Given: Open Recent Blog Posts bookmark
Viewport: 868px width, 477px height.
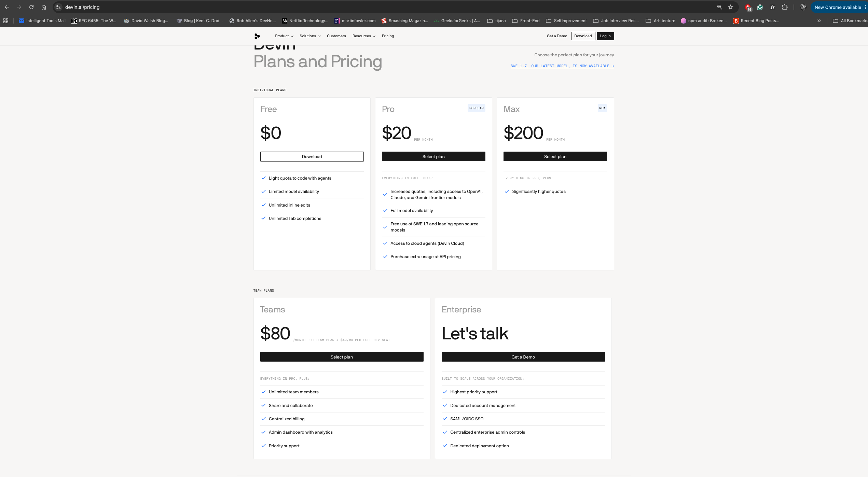Looking at the screenshot, I should pos(756,21).
